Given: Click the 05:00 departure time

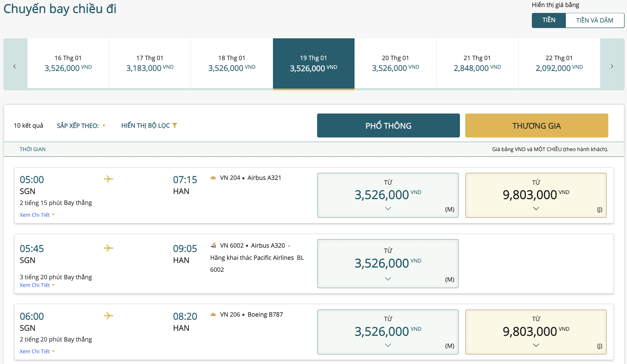Looking at the screenshot, I should coord(32,180).
